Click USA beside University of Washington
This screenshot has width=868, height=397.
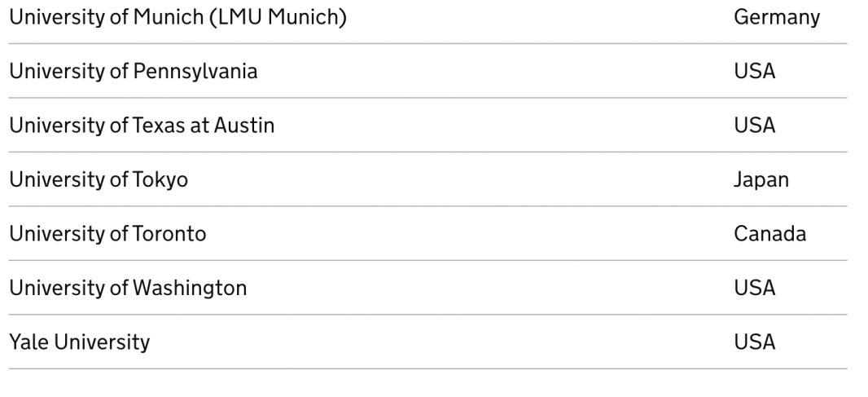tap(755, 288)
